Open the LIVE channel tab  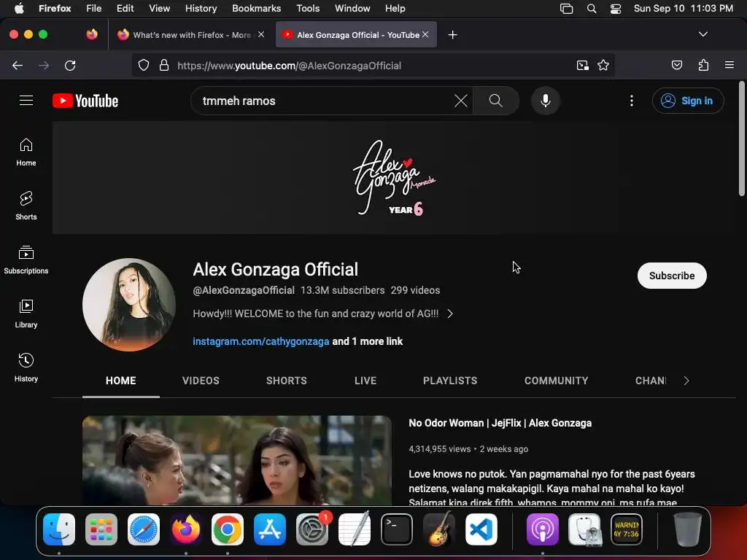365,381
